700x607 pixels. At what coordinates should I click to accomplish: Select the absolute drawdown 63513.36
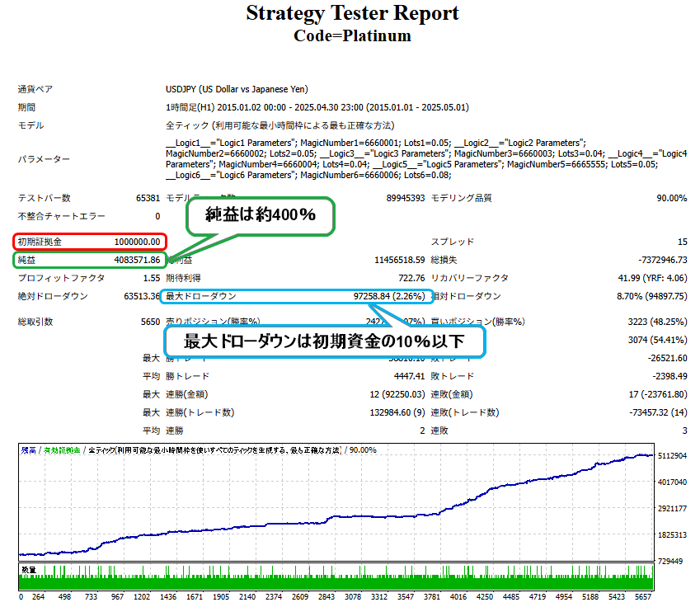[142, 296]
